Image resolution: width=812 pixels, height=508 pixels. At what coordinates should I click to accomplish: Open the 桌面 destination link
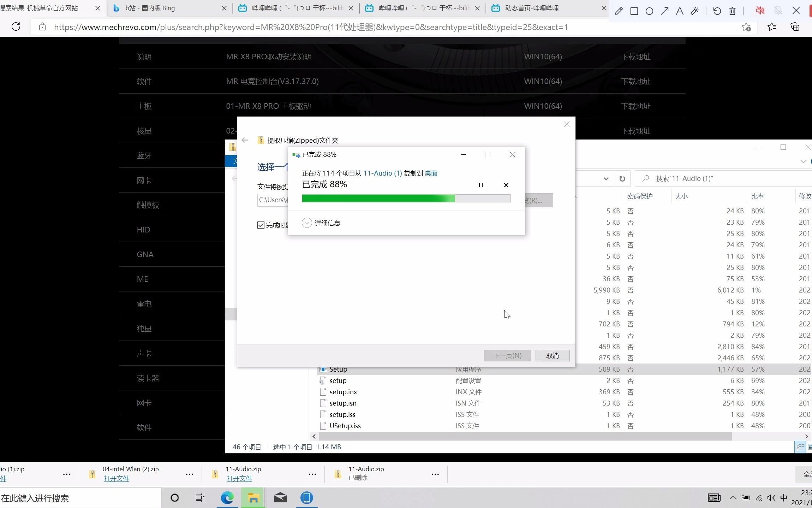pyautogui.click(x=431, y=173)
